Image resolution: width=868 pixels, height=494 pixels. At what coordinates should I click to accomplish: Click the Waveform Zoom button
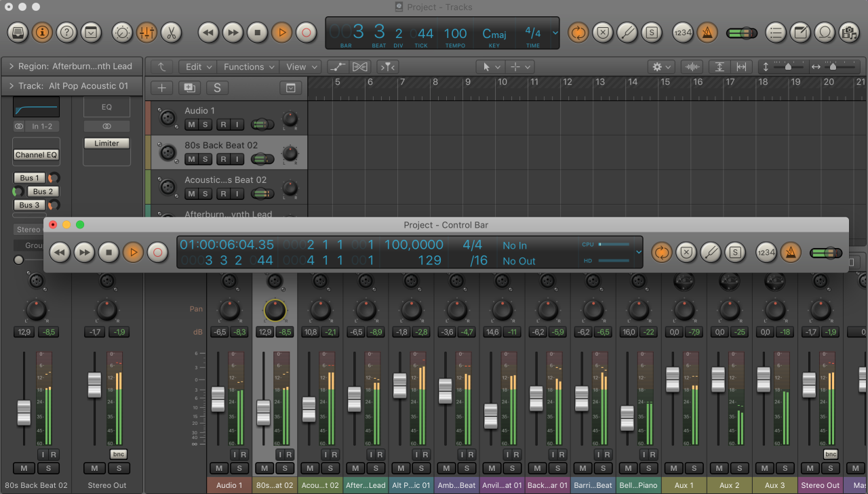point(692,66)
